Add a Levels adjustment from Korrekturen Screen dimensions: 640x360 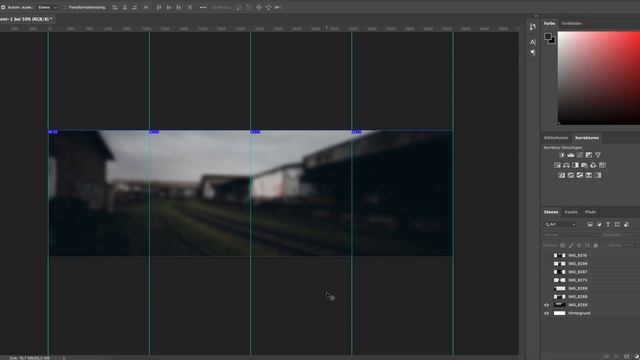(571, 155)
